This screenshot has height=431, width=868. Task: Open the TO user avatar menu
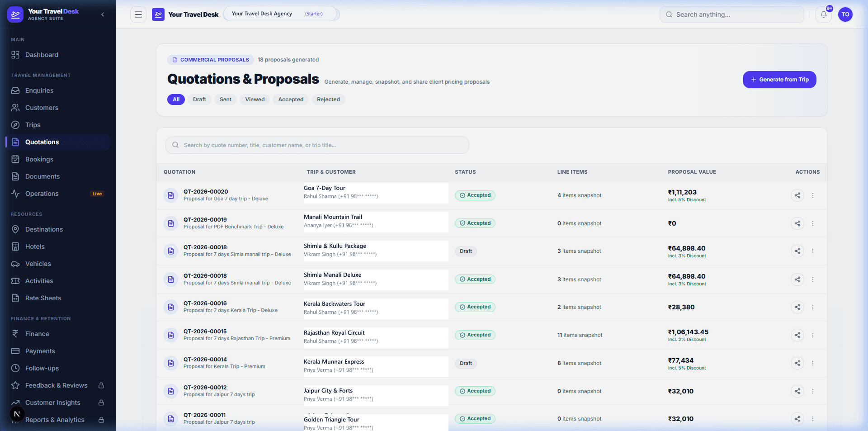(845, 14)
